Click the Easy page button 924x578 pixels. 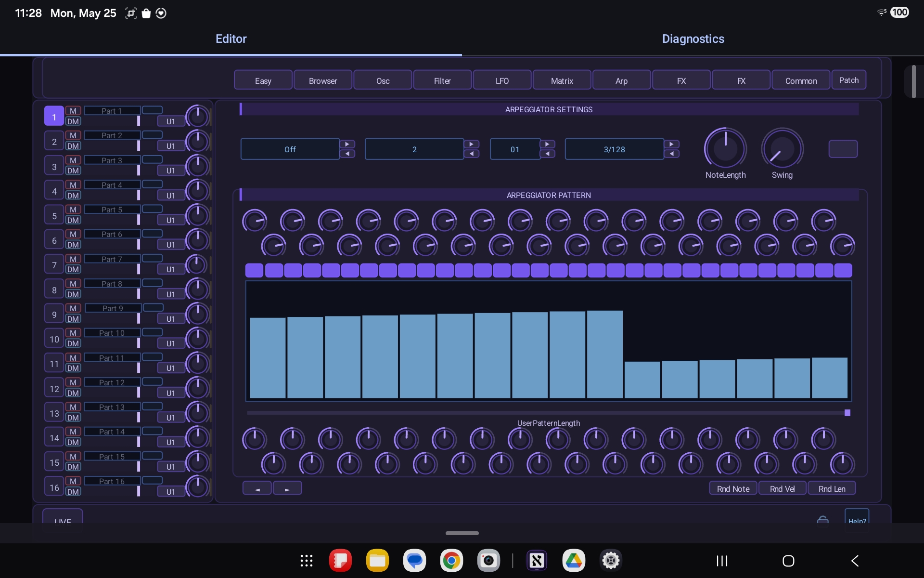click(x=263, y=80)
